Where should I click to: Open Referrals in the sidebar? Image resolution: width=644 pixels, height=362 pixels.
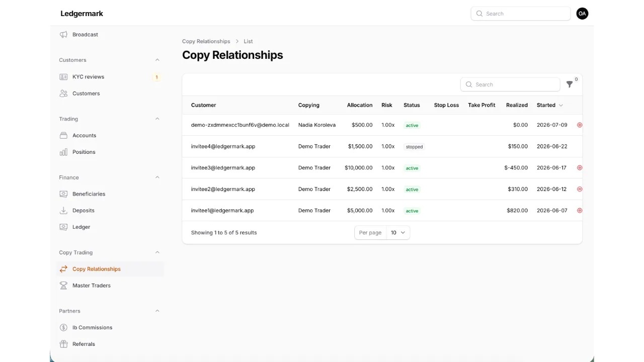click(110, 344)
